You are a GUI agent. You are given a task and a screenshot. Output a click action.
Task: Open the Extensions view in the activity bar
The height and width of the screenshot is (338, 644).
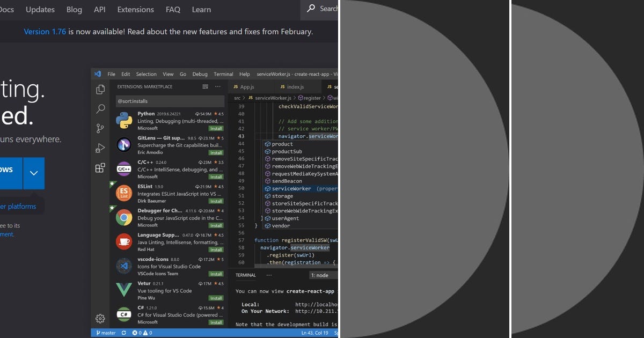pyautogui.click(x=100, y=168)
